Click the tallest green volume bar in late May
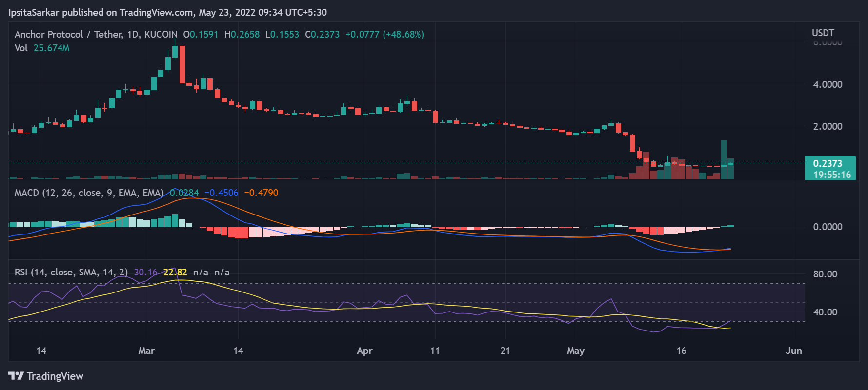Viewport: 868px width, 390px height. point(724,160)
